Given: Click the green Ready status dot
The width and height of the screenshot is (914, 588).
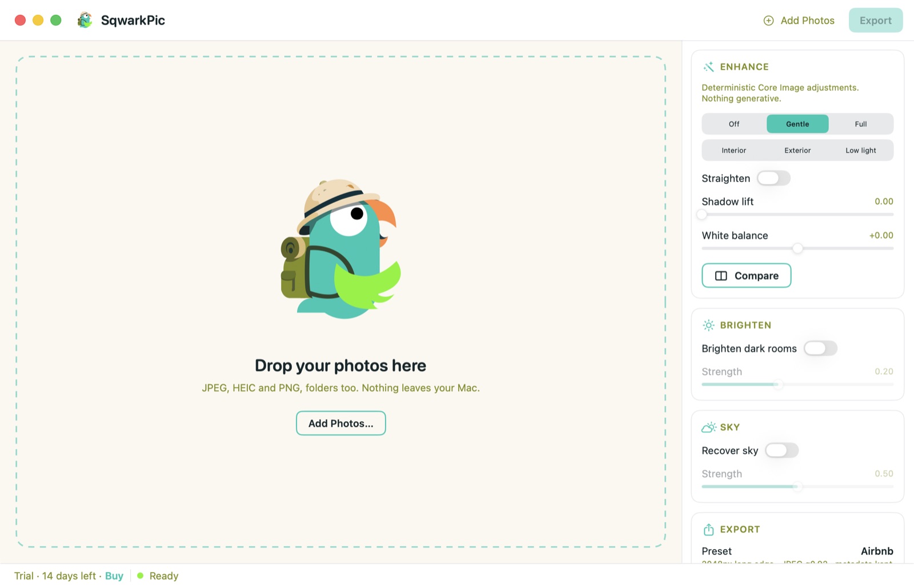Looking at the screenshot, I should (x=140, y=575).
